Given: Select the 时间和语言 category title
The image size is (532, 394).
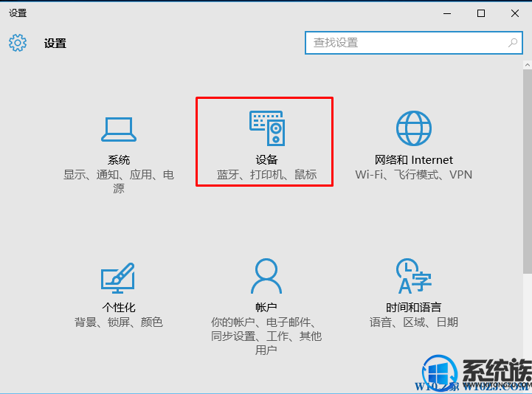Looking at the screenshot, I should tap(414, 307).
